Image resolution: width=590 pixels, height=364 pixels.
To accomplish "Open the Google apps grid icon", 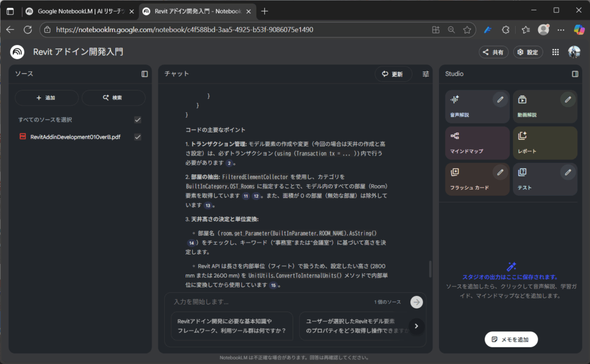I will [x=555, y=52].
